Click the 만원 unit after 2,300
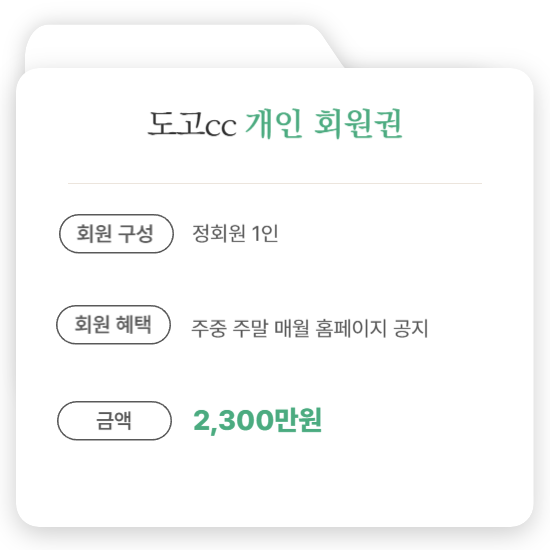550x550 pixels. (297, 420)
